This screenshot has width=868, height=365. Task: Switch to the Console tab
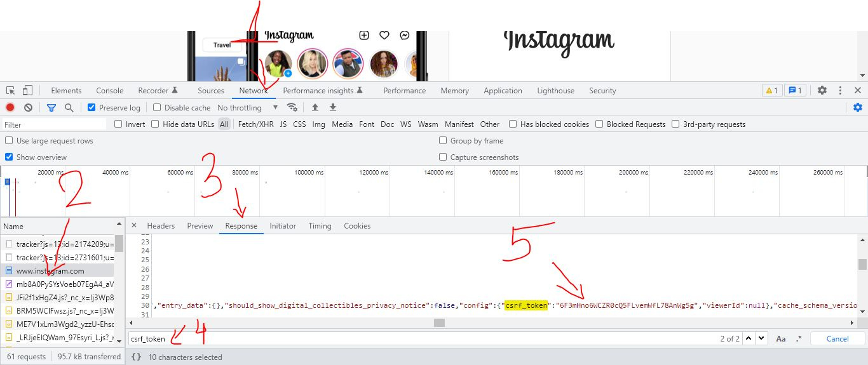pos(110,91)
